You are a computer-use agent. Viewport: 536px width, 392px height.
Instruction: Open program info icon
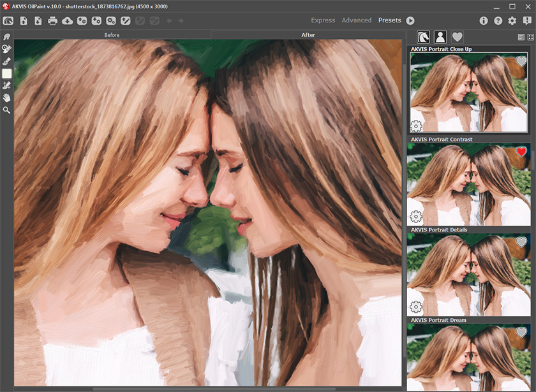484,20
